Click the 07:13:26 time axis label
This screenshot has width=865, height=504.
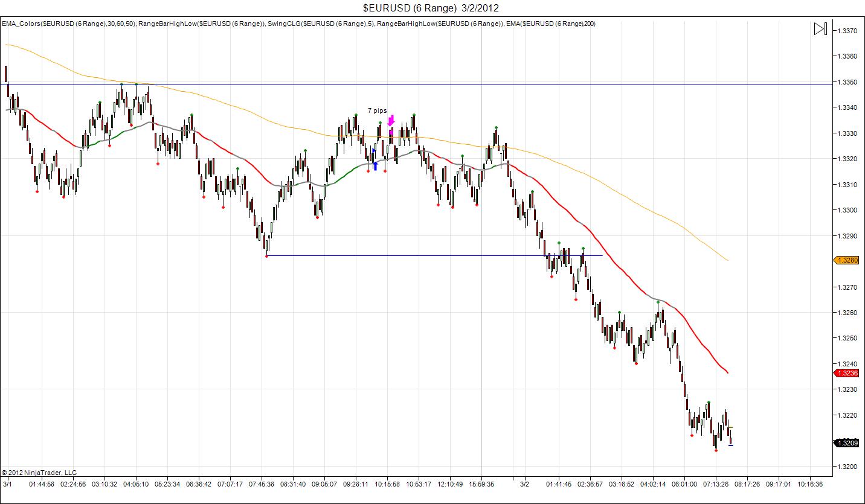pos(716,484)
